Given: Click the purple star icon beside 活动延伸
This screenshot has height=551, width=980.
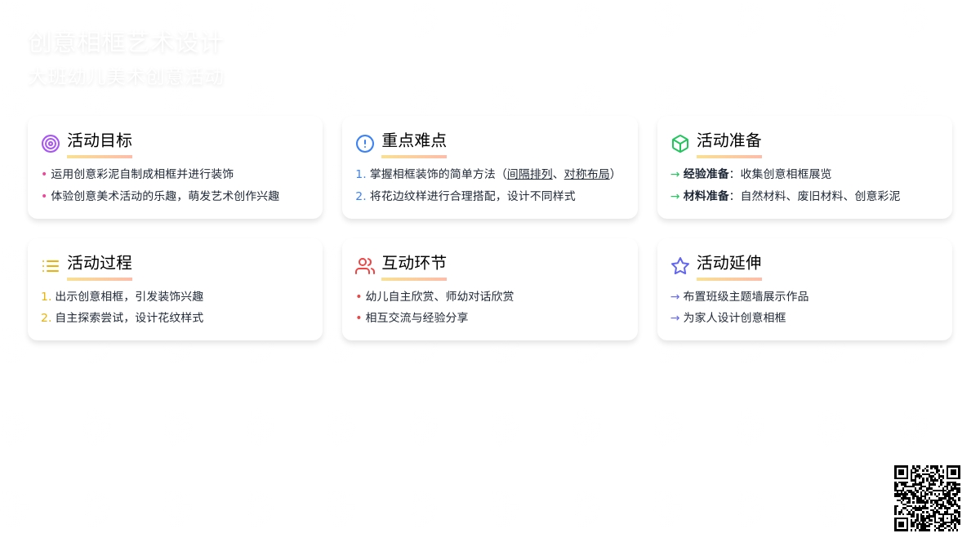Looking at the screenshot, I should (x=679, y=266).
